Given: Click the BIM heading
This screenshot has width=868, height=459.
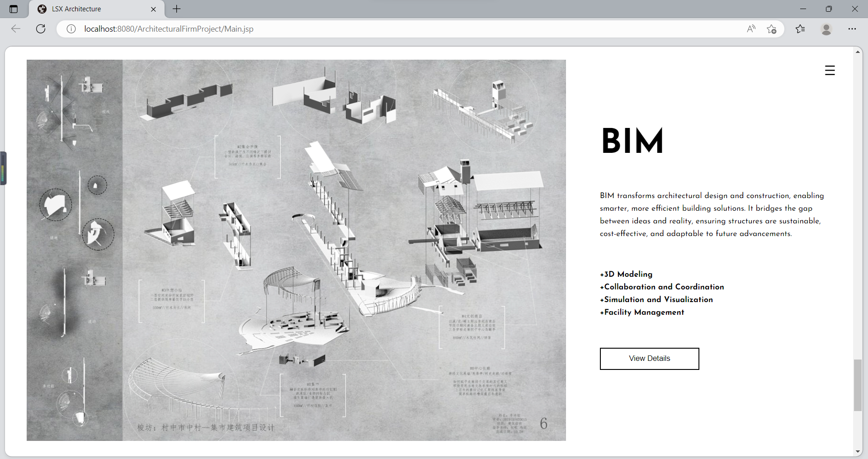Looking at the screenshot, I should pos(632,141).
